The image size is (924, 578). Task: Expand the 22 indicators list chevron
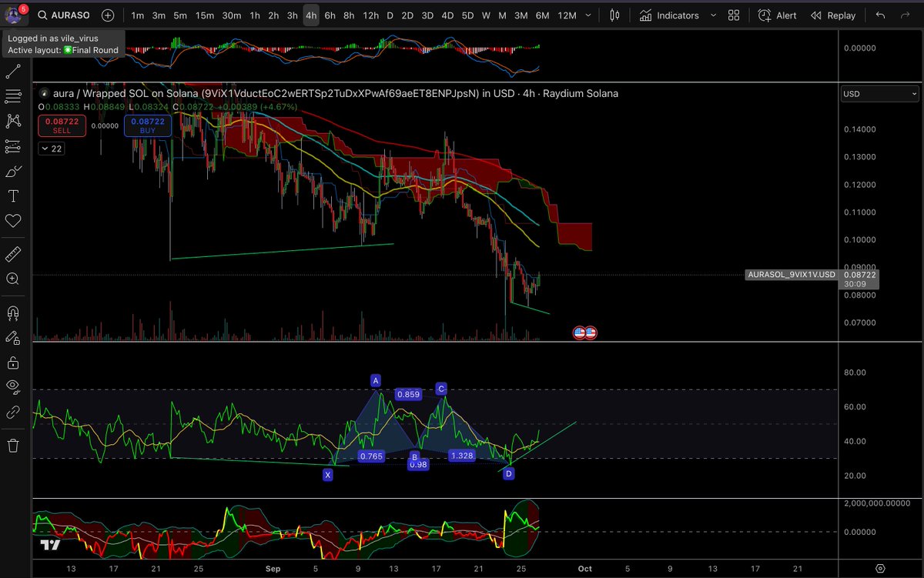52,149
